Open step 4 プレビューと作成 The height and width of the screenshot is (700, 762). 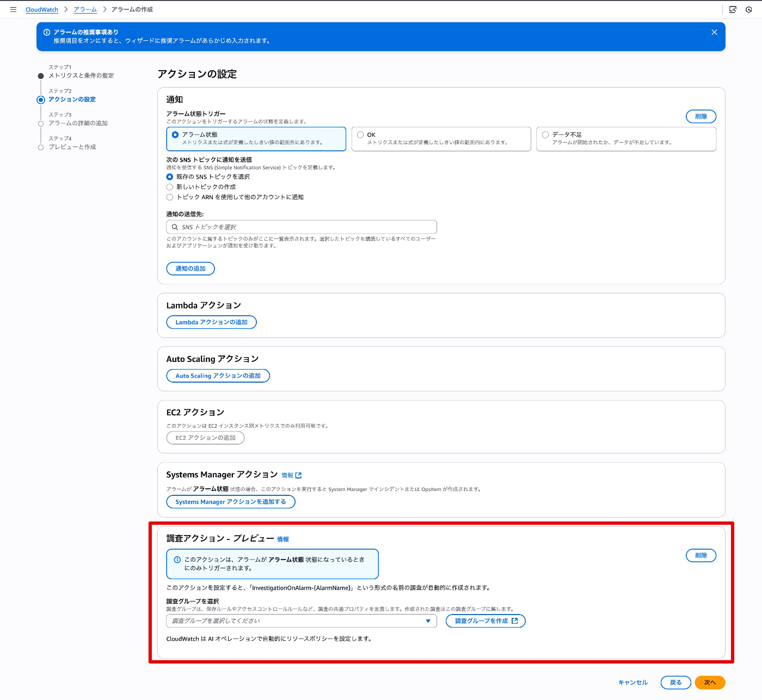click(x=72, y=147)
